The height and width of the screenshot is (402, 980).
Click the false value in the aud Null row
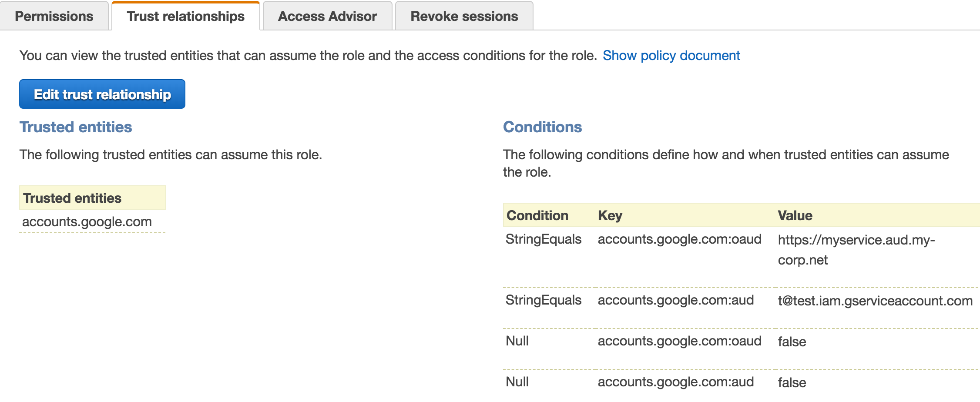pyautogui.click(x=792, y=382)
